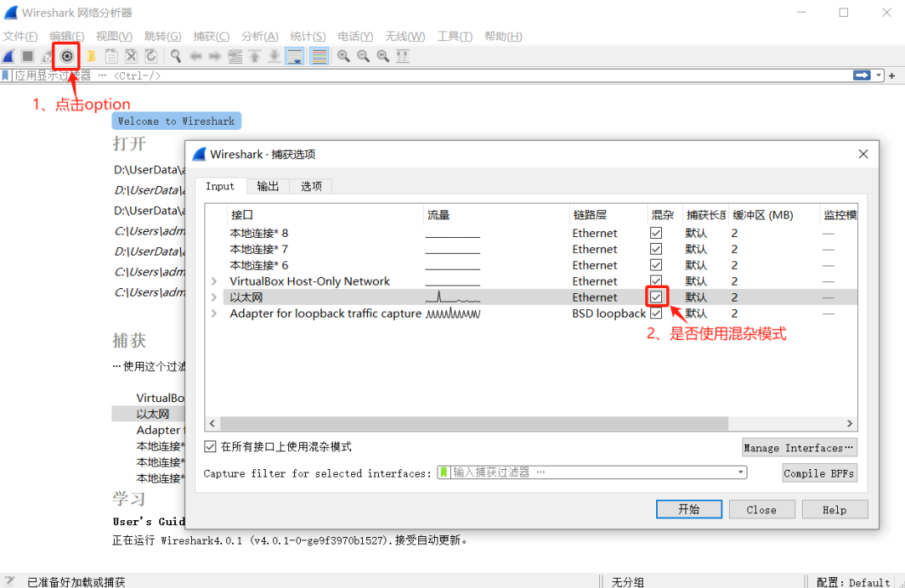Open capture options gear icon
The width and height of the screenshot is (905, 588).
(x=67, y=56)
